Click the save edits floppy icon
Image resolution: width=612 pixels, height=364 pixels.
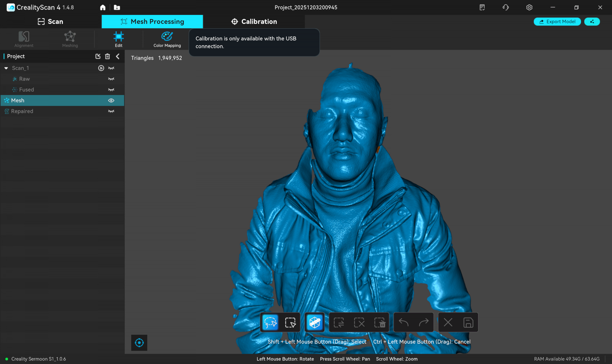pos(468,323)
